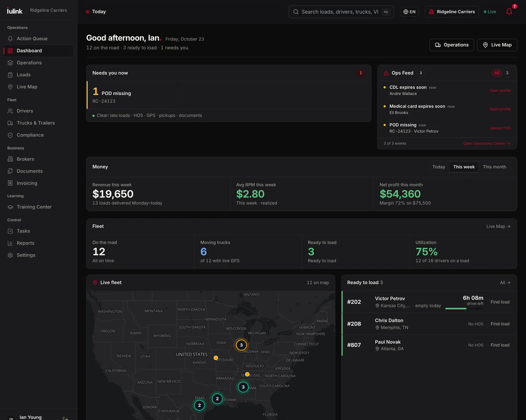Switch Money panel to This month
The image size is (526, 420).
(494, 167)
